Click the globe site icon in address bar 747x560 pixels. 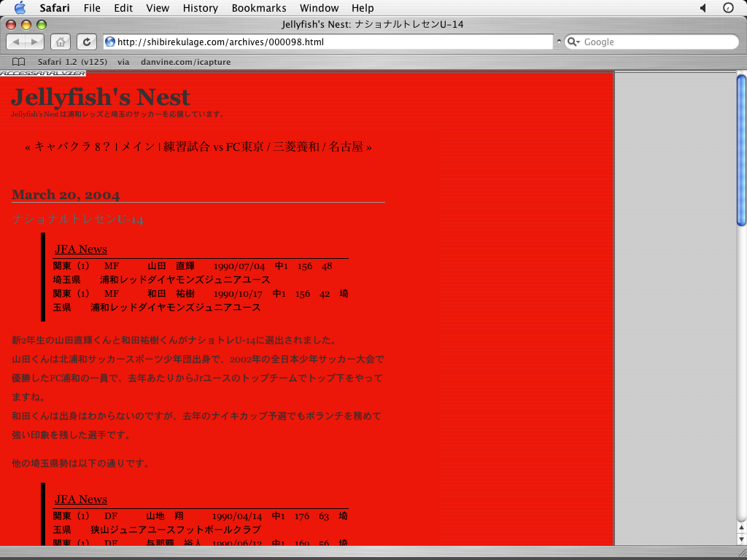[110, 42]
